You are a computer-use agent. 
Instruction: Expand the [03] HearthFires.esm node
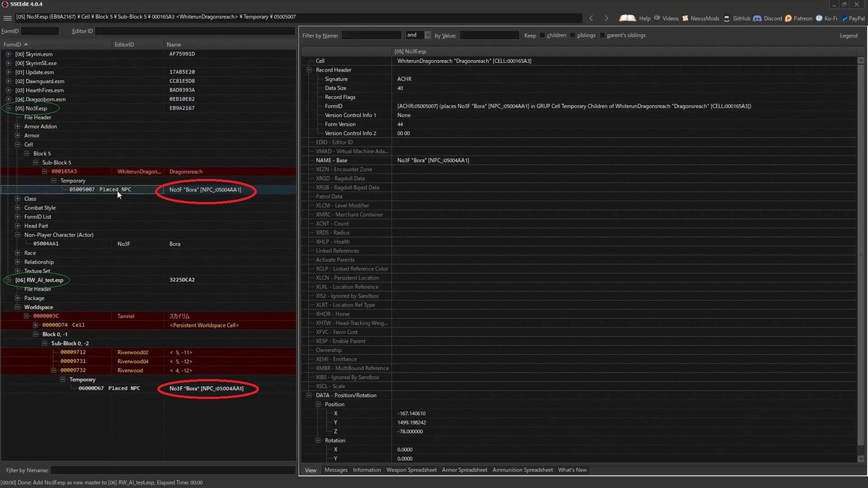coord(8,90)
